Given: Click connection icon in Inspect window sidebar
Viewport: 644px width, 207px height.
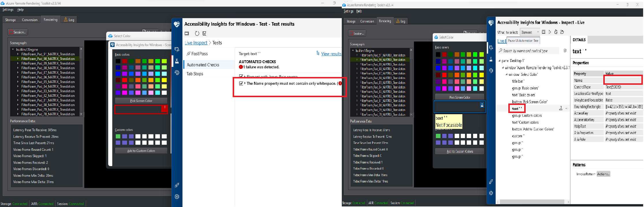Looking at the screenshot, I should [x=491, y=182].
